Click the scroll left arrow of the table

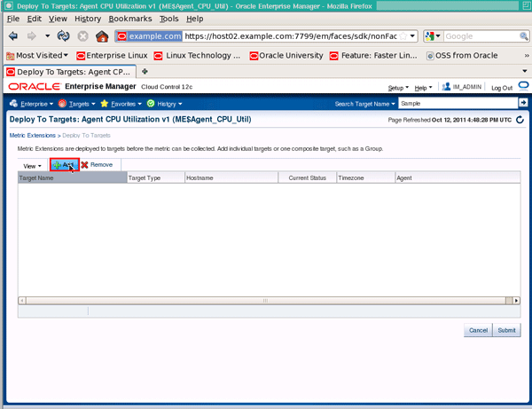tap(22, 301)
